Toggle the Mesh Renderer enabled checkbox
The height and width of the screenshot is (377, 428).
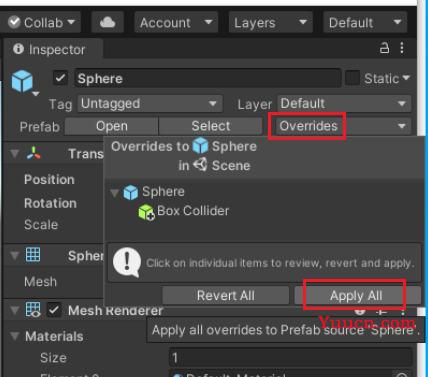(x=54, y=310)
